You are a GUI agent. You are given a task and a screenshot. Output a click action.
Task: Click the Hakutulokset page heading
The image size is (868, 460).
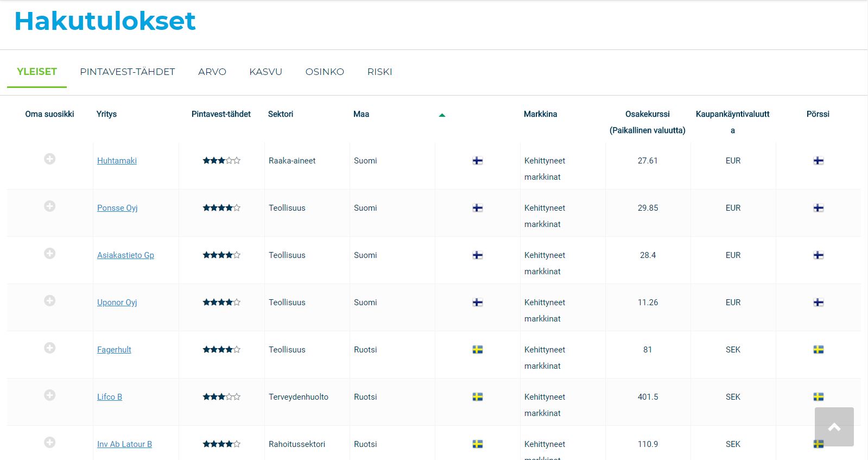105,21
